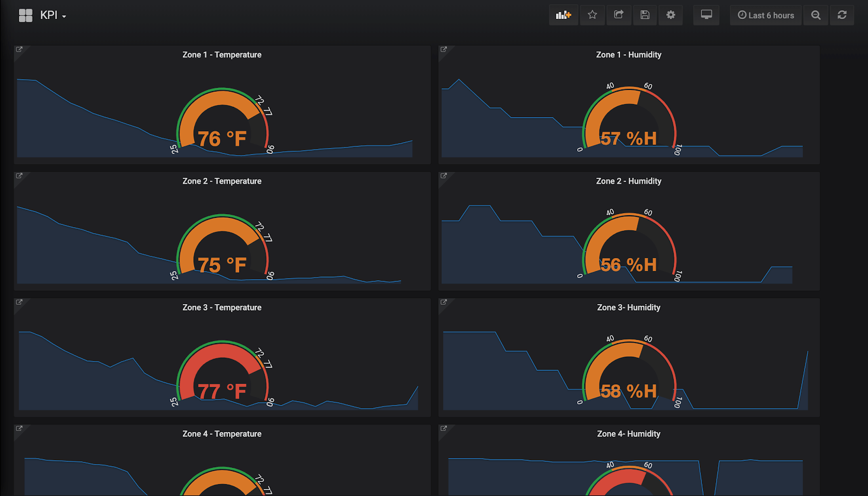The width and height of the screenshot is (868, 496).
Task: Click the Add panel icon
Action: click(563, 15)
